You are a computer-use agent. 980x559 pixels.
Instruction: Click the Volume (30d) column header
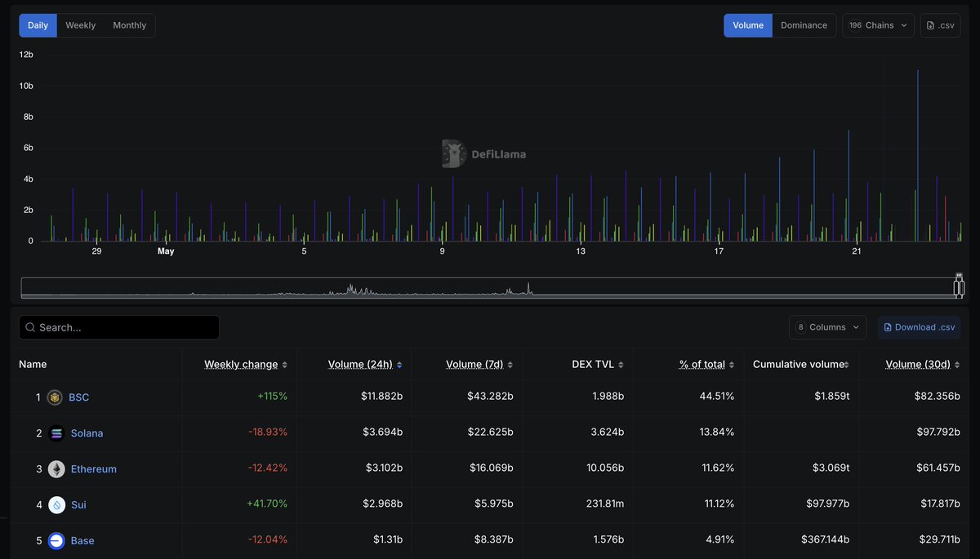[918, 365]
